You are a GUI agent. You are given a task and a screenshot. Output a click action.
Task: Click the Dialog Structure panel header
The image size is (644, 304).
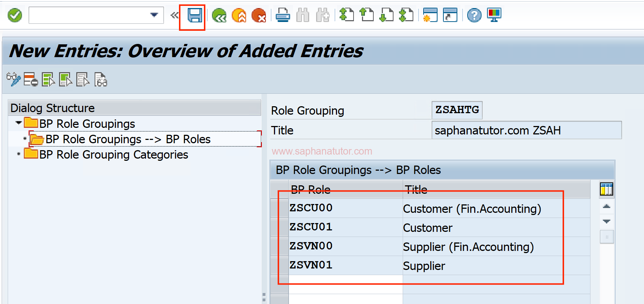[x=134, y=108]
